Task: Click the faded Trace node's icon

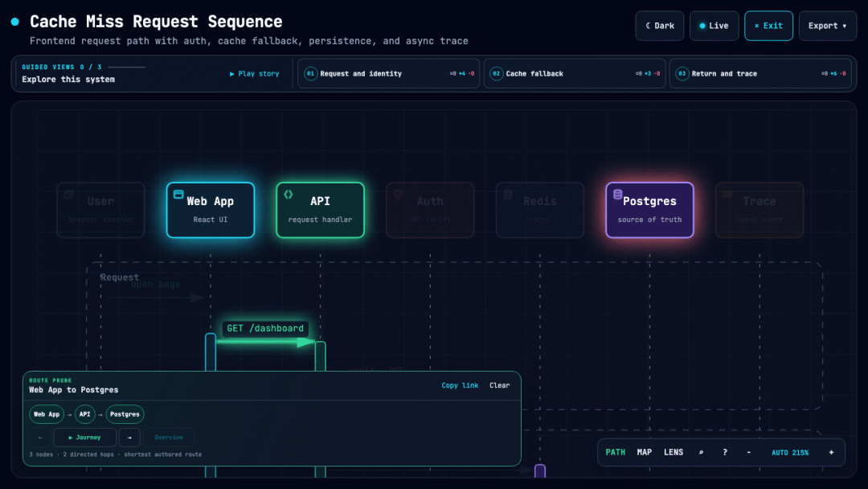Action: click(727, 195)
